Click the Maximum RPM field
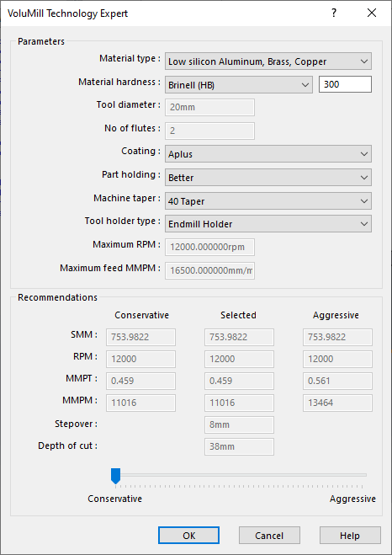 [x=209, y=247]
